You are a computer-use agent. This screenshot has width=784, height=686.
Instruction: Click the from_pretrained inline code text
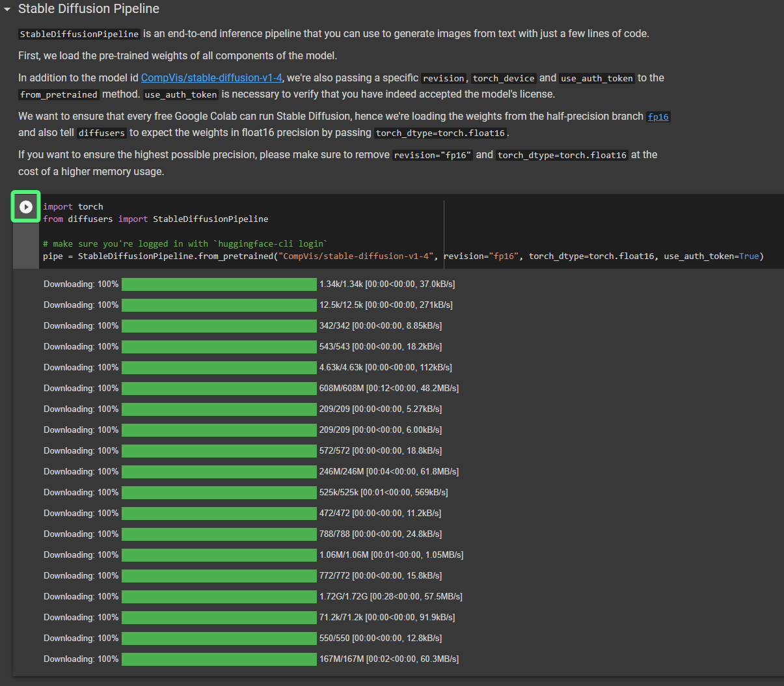(x=59, y=95)
